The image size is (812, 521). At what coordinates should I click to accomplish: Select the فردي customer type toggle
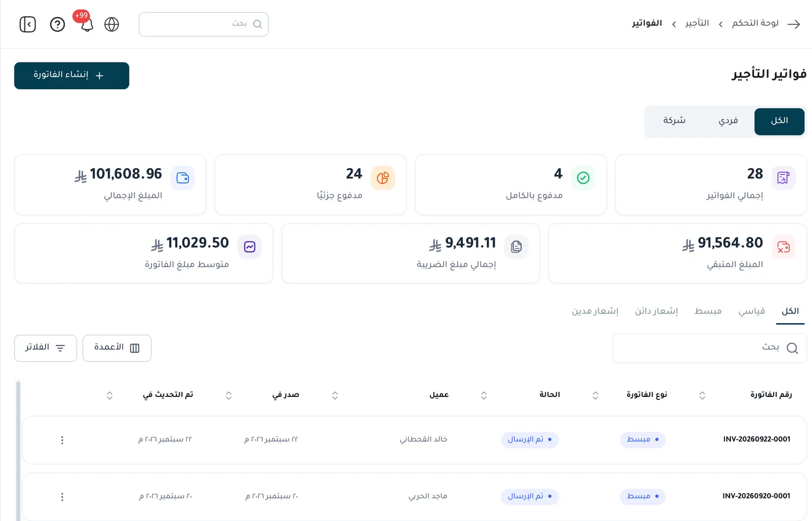[728, 121]
